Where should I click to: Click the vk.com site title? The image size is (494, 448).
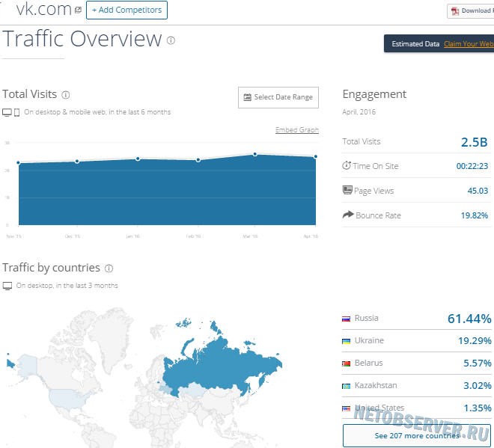[44, 10]
